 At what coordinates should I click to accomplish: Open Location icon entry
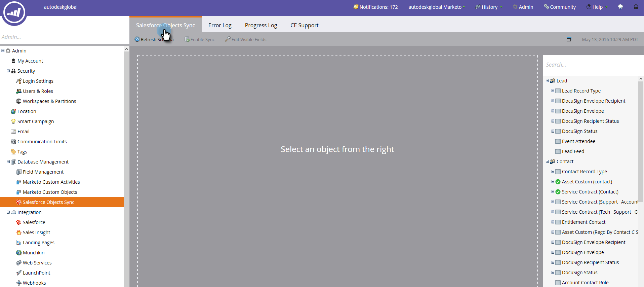[x=13, y=111]
